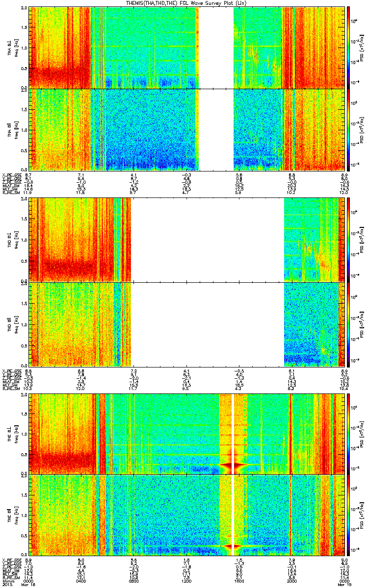Click the THD B⊥ PSD color bar
Image resolution: width=368 pixels, height=588 pixels.
pos(349,241)
